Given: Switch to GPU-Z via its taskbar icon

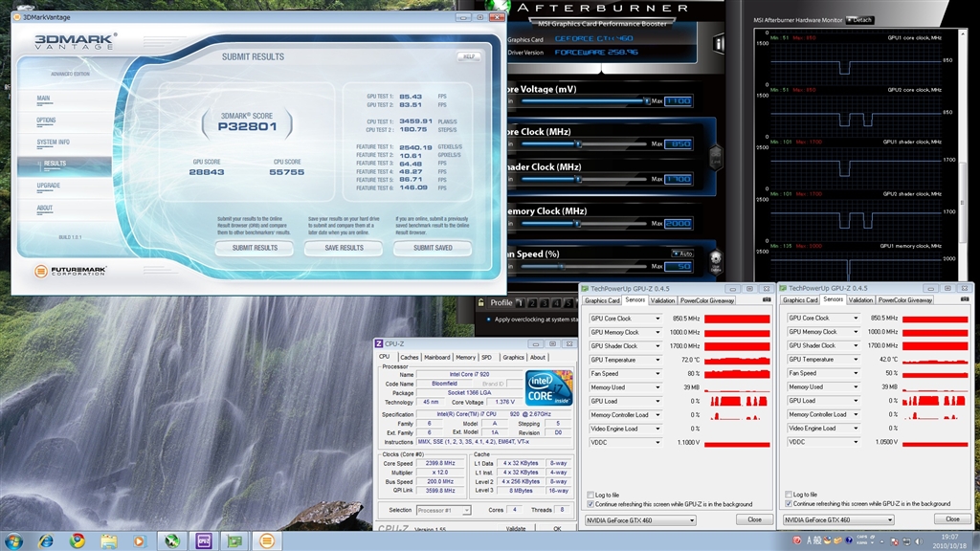Looking at the screenshot, I should 235,541.
